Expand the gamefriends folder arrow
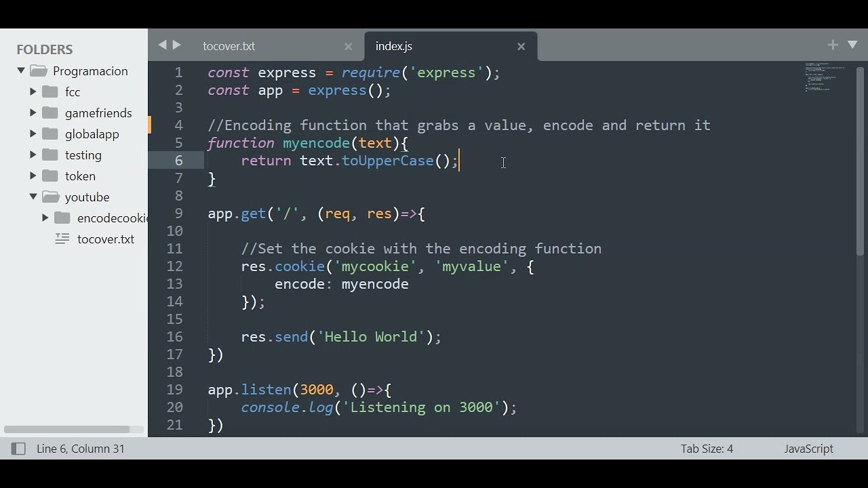This screenshot has width=868, height=488. 33,113
